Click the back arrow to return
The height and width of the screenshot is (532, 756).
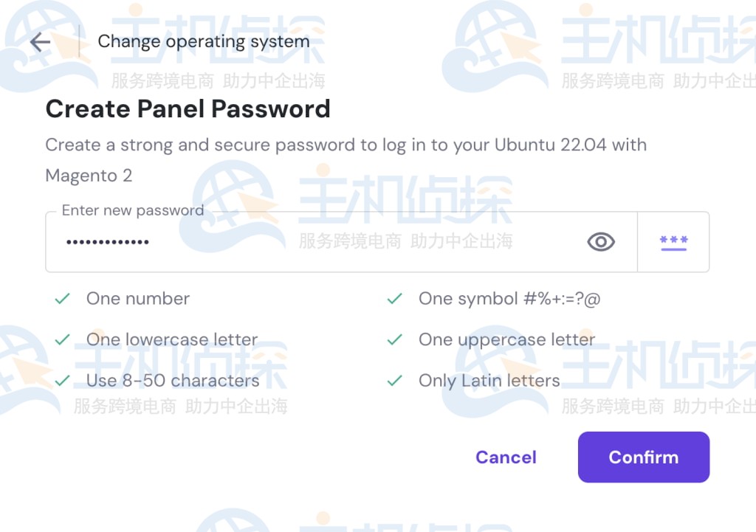(39, 42)
